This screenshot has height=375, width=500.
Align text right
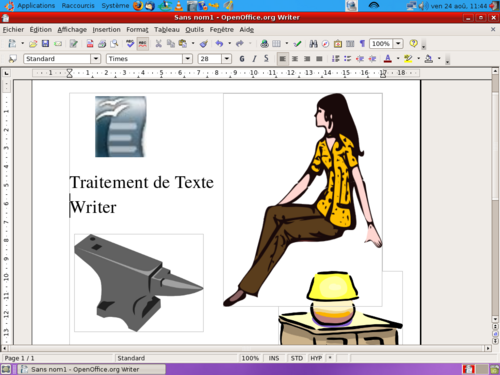(307, 59)
